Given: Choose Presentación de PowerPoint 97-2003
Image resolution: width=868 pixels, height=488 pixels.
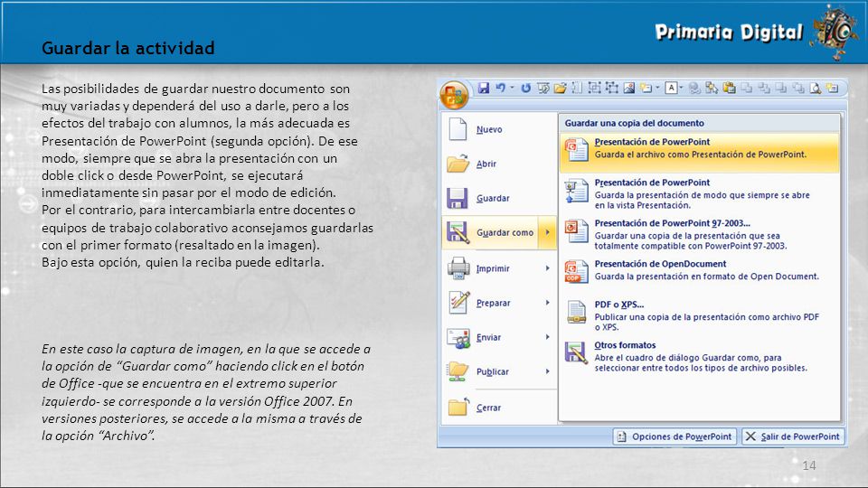Looking at the screenshot, I should pyautogui.click(x=700, y=234).
